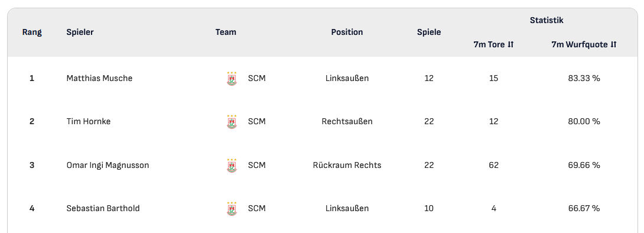
Task: Click the Spieler column header
Action: point(80,32)
